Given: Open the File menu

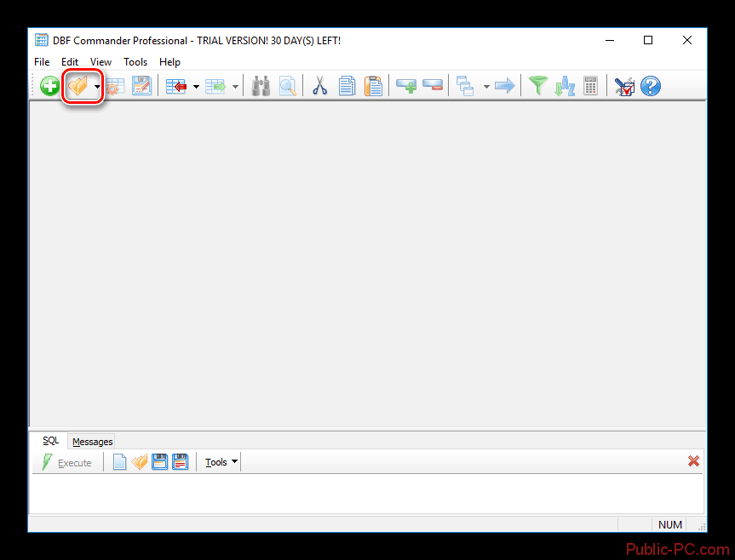Looking at the screenshot, I should [x=42, y=62].
